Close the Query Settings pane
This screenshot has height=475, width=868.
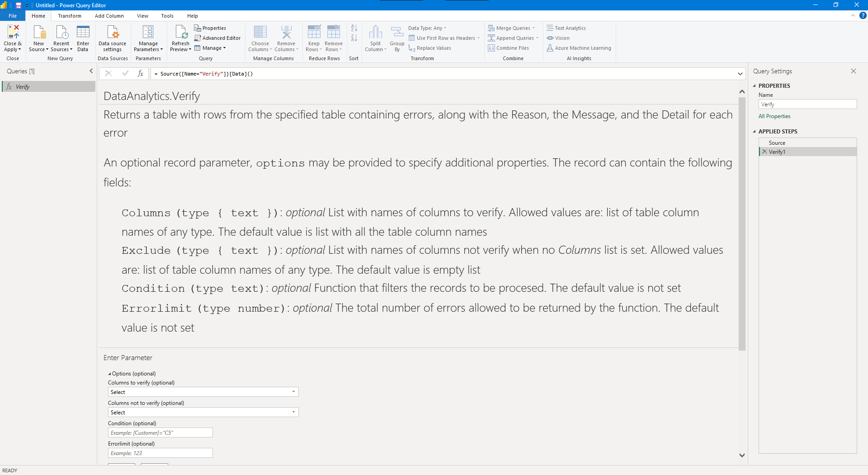tap(854, 71)
